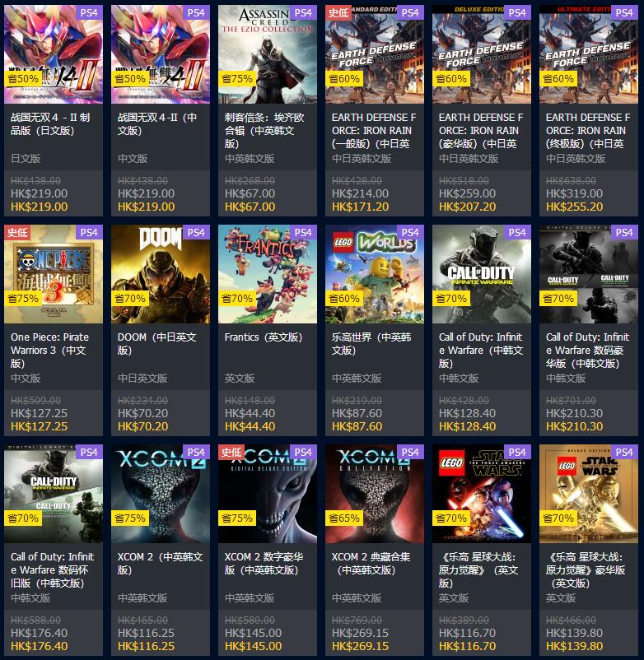Click the 史低 badge on One Piece card

pos(17,232)
